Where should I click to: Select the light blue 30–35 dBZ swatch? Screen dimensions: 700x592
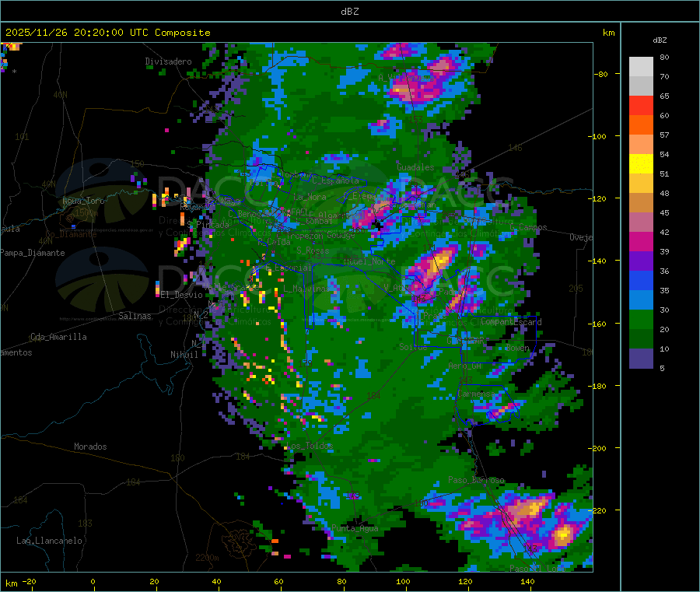(641, 300)
